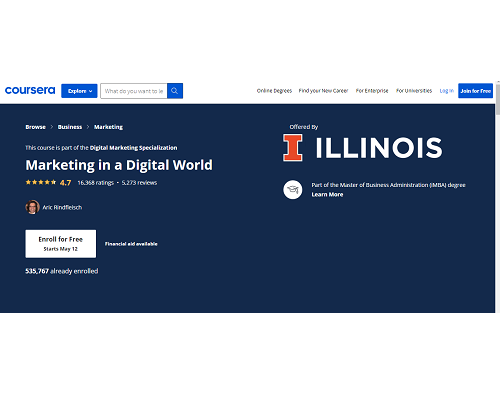
Task: Focus the course search input field
Action: [134, 91]
